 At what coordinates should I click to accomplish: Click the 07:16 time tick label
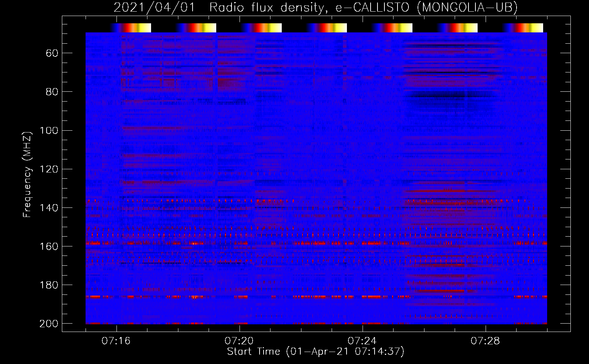click(x=116, y=341)
